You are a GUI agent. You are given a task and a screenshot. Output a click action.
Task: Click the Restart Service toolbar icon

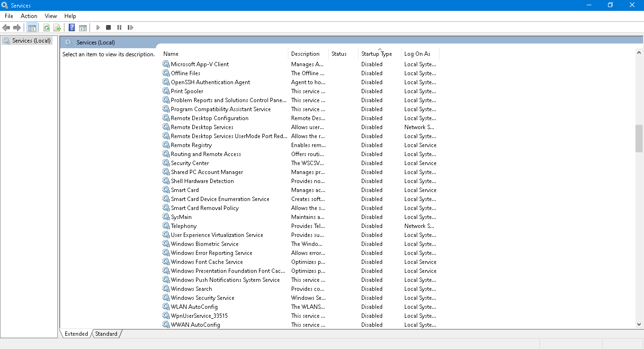click(130, 27)
